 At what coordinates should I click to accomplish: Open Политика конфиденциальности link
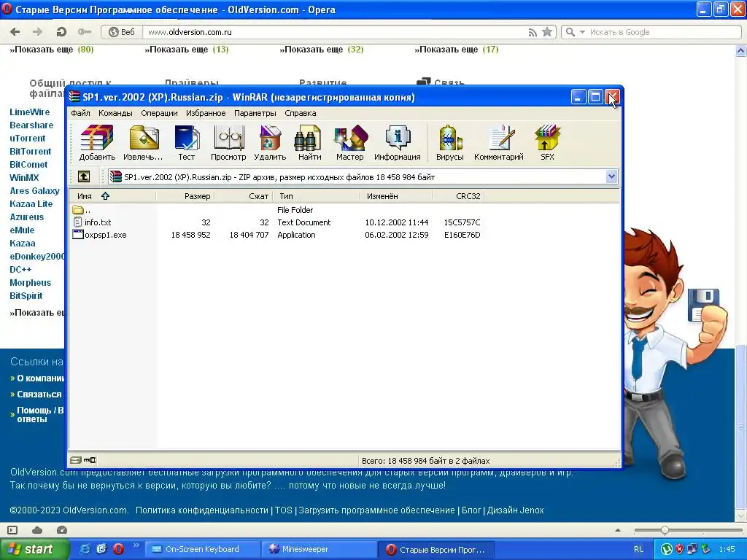click(x=202, y=510)
